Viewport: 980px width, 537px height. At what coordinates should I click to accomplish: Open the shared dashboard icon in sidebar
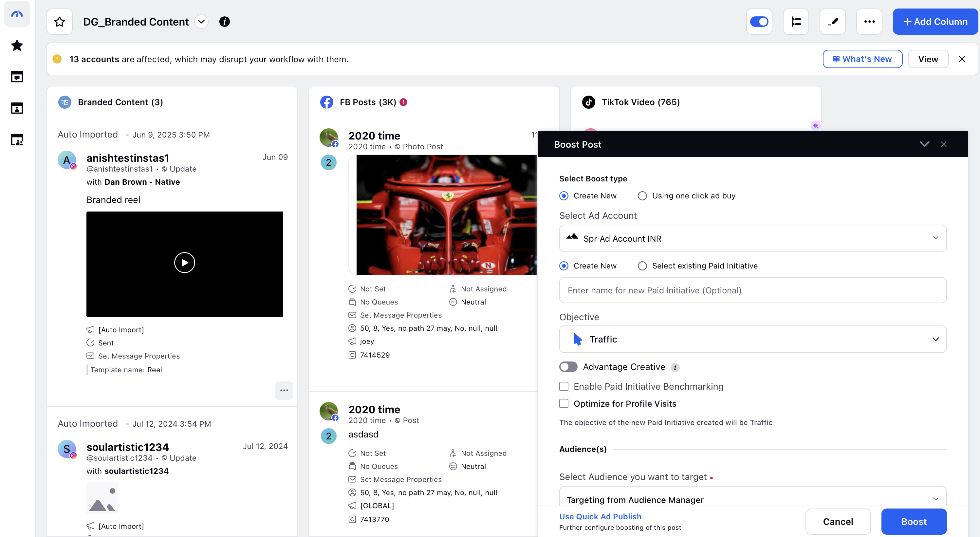[x=17, y=139]
